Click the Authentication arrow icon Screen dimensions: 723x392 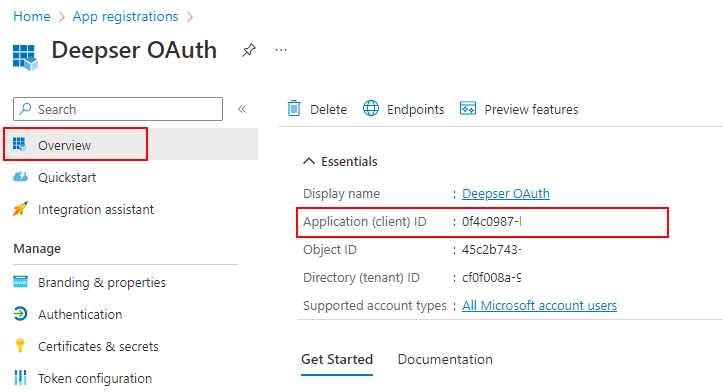20,314
